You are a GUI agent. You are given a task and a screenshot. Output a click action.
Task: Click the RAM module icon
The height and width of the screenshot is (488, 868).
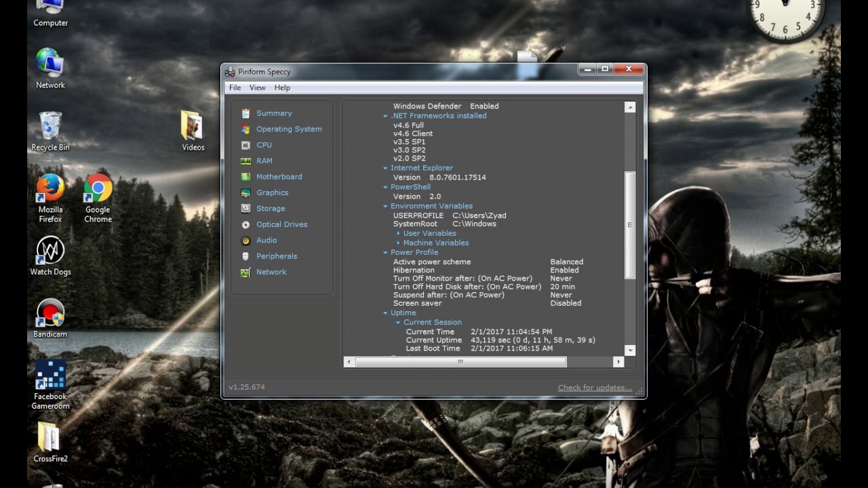[x=245, y=161]
